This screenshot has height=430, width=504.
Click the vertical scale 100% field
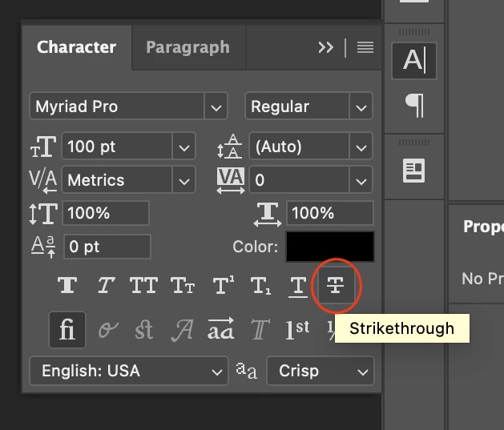click(x=106, y=213)
